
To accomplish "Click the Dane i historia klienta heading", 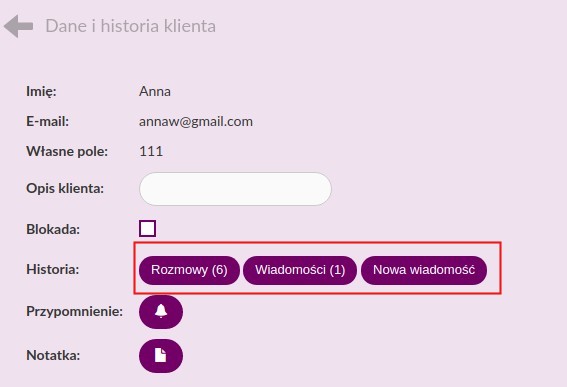I will coord(131,26).
